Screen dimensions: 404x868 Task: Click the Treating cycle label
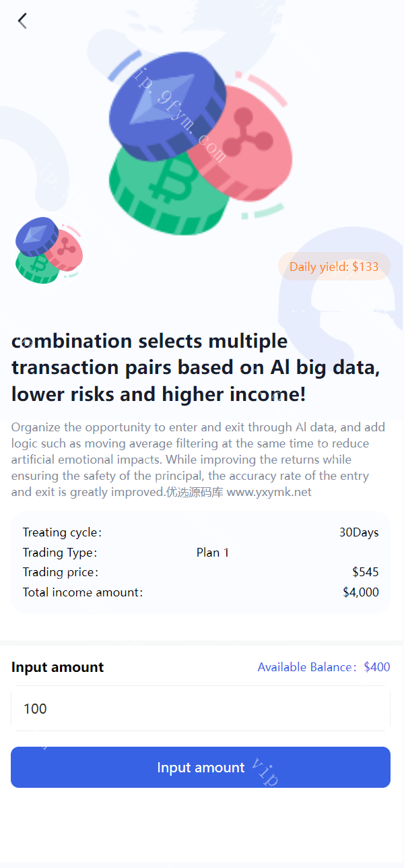pyautogui.click(x=62, y=532)
